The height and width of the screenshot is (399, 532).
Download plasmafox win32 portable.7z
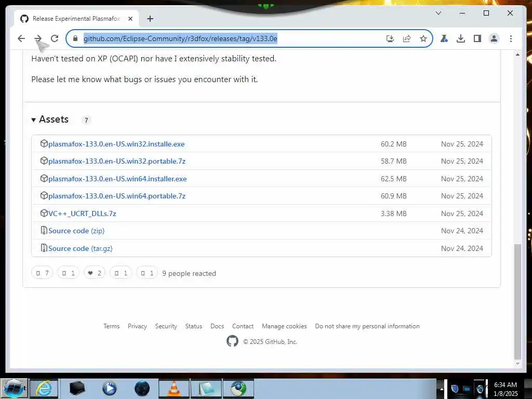(x=117, y=161)
